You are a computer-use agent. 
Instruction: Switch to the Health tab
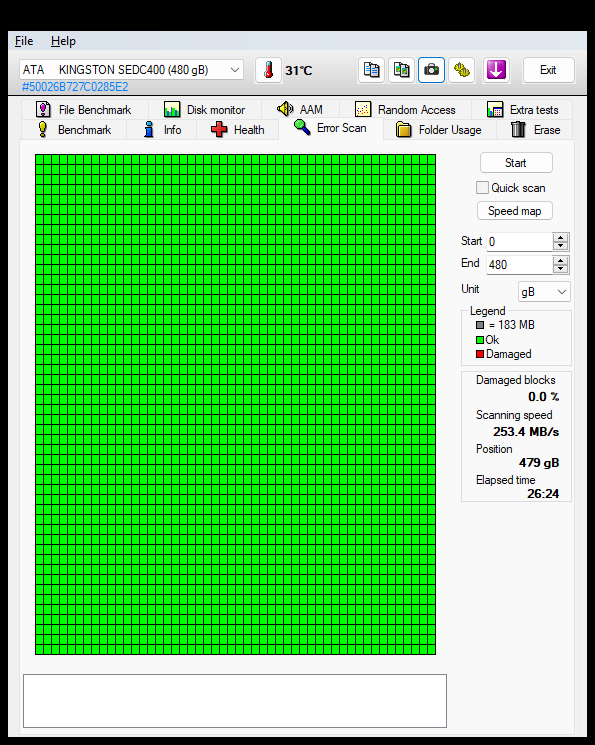tap(238, 130)
